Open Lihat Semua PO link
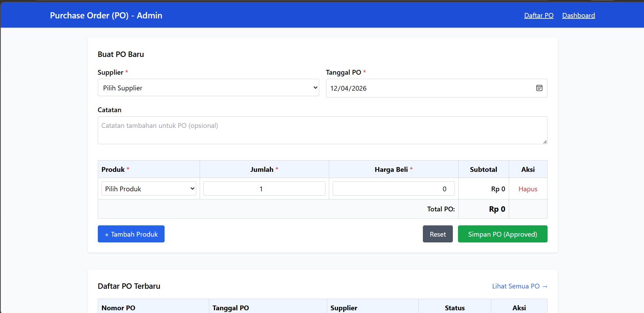Image resolution: width=644 pixels, height=313 pixels. click(x=519, y=286)
